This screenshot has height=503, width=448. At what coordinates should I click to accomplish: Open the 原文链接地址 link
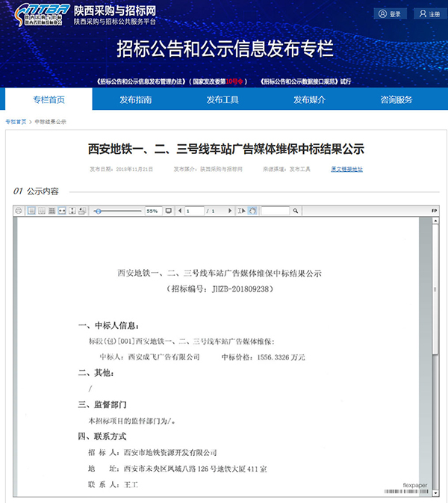click(346, 169)
